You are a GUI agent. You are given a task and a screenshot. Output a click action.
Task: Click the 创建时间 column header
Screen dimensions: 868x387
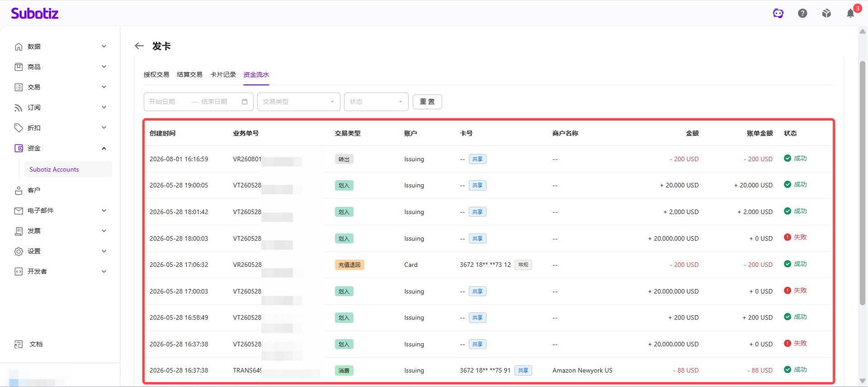click(x=163, y=133)
